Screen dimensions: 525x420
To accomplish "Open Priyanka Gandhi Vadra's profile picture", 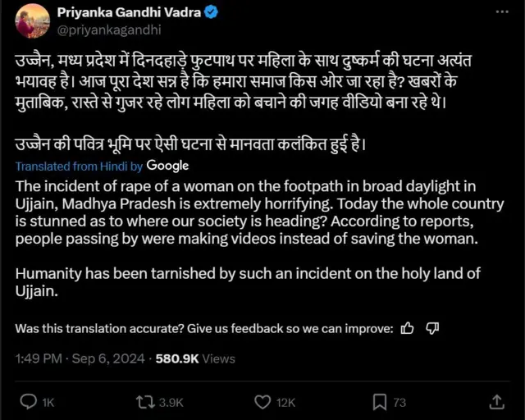I will tap(34, 21).
